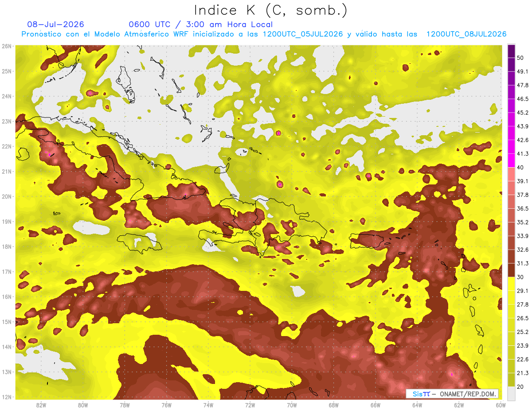This screenshot has width=532, height=411.
Task: Click the '21N' latitude label
Action: pyautogui.click(x=6, y=172)
